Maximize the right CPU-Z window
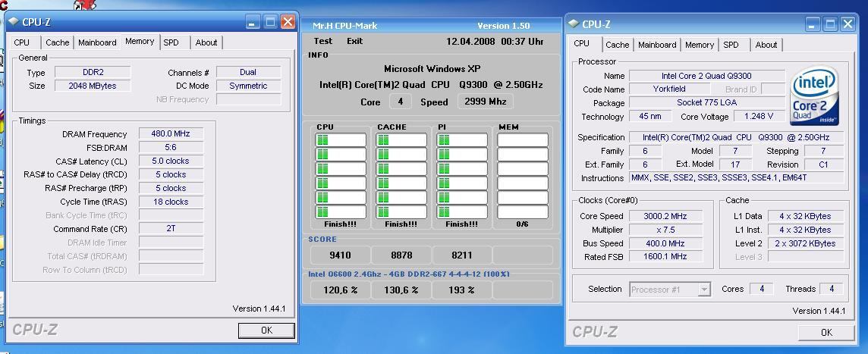Image resolution: width=868 pixels, height=354 pixels. tap(830, 23)
